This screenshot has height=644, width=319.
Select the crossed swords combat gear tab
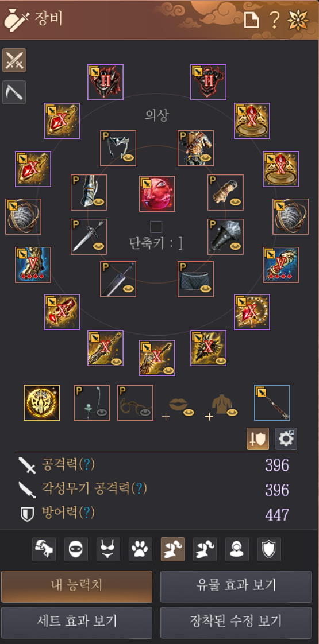(14, 60)
